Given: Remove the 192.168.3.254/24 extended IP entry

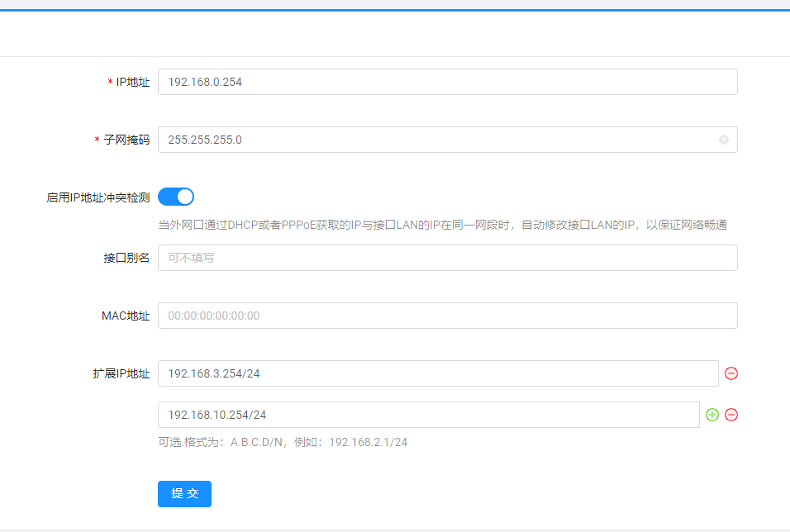Looking at the screenshot, I should [731, 373].
